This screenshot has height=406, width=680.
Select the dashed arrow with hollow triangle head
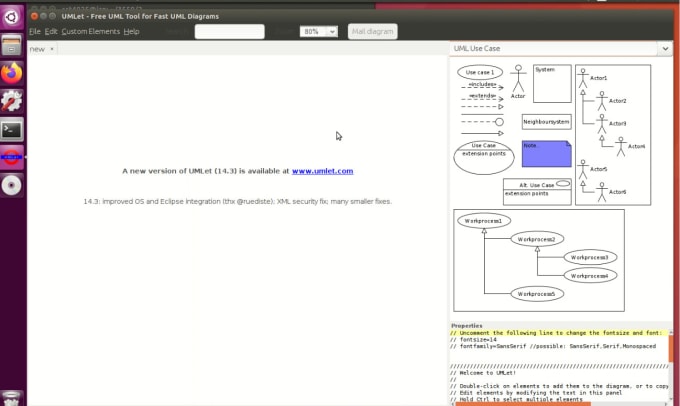[x=482, y=107]
